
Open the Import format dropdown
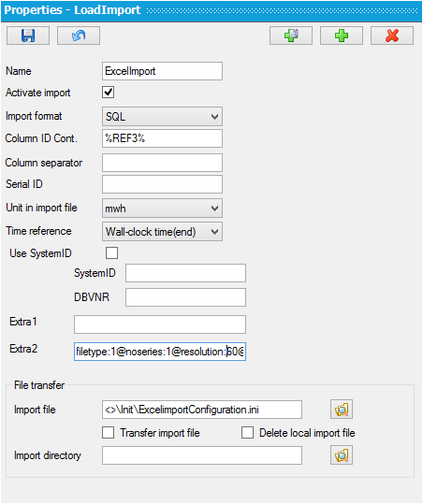162,116
